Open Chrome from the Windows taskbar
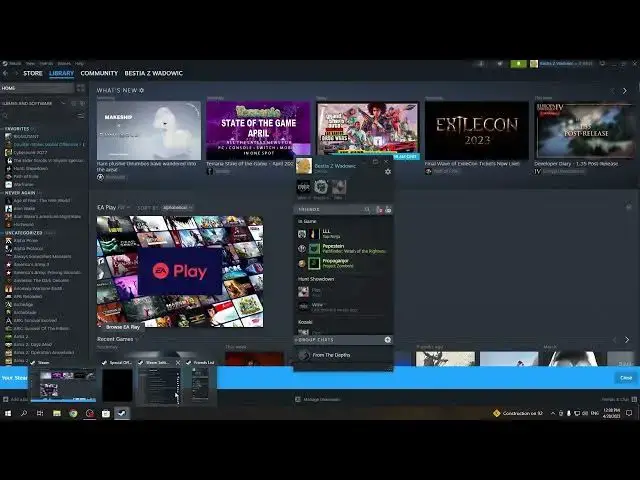 pyautogui.click(x=73, y=413)
